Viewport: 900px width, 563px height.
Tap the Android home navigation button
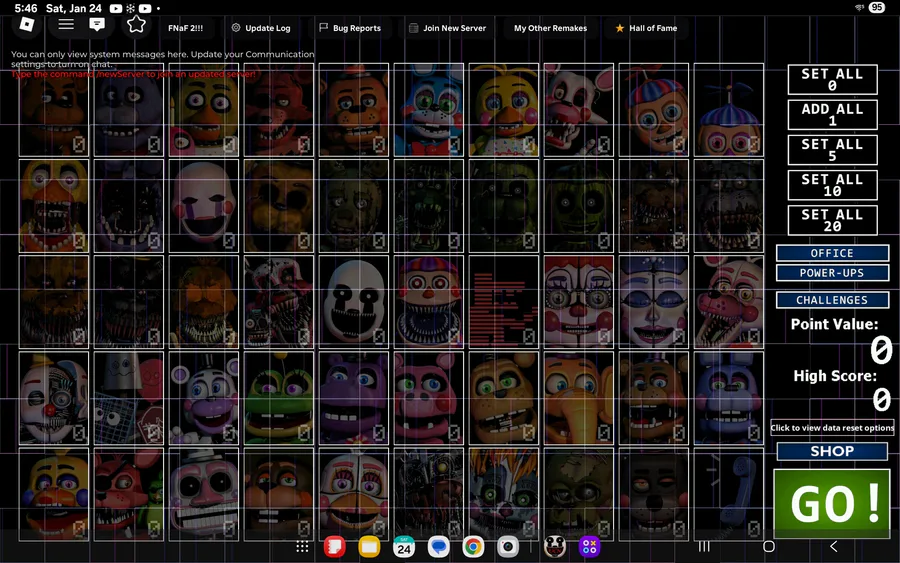[x=769, y=546]
